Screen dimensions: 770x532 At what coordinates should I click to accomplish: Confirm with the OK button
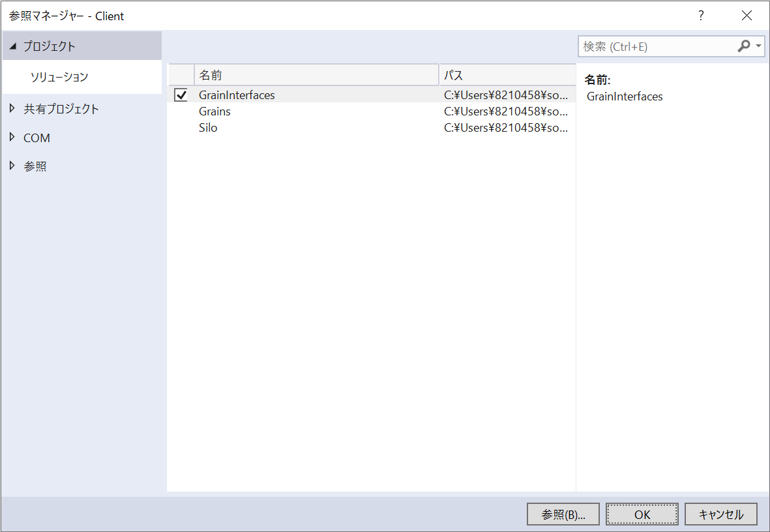tap(642, 514)
